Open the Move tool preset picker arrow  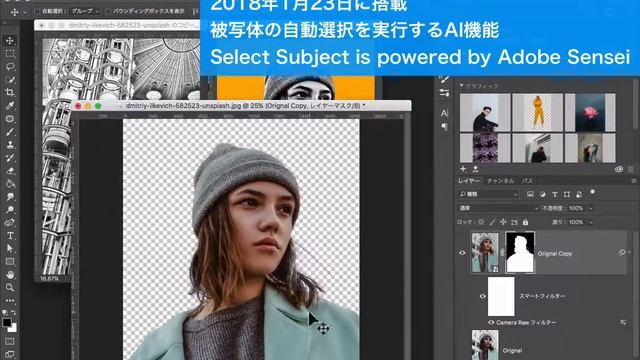[x=24, y=12]
